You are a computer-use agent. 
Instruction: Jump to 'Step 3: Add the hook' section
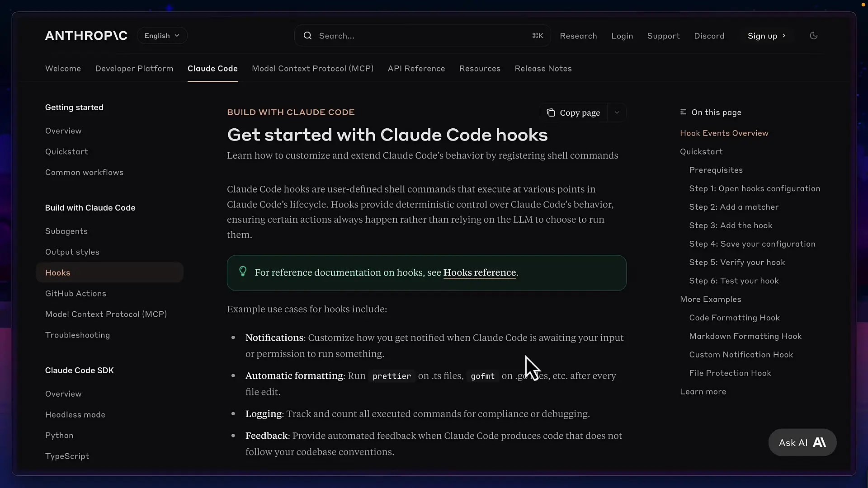(731, 225)
